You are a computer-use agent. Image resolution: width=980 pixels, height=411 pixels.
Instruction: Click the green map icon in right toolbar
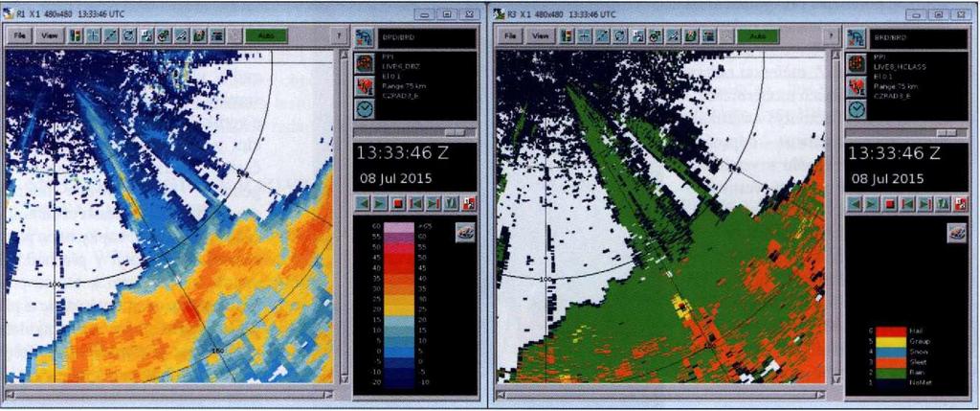tap(691, 36)
